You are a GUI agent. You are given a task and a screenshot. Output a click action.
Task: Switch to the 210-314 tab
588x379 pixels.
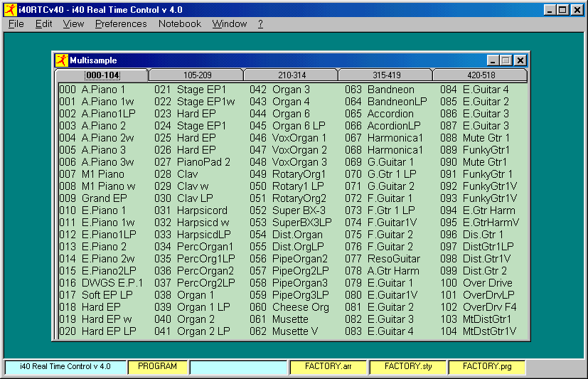(x=291, y=75)
